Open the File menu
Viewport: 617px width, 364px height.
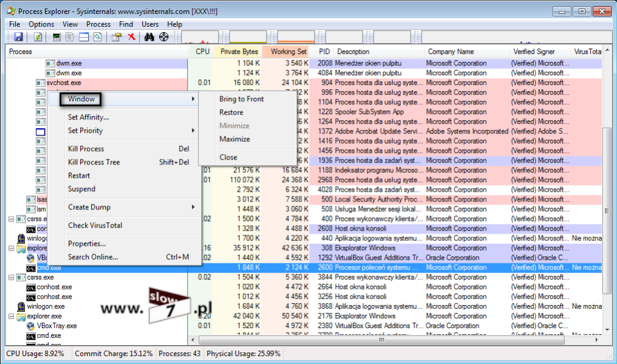15,24
